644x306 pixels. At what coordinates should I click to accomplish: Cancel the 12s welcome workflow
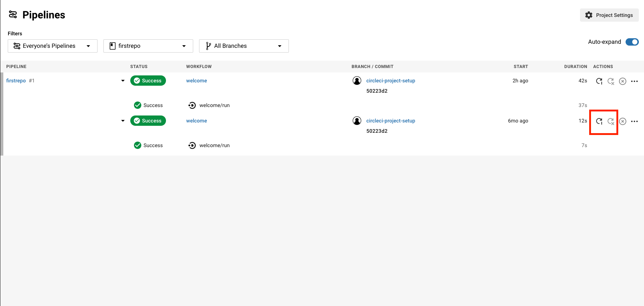tap(622, 121)
